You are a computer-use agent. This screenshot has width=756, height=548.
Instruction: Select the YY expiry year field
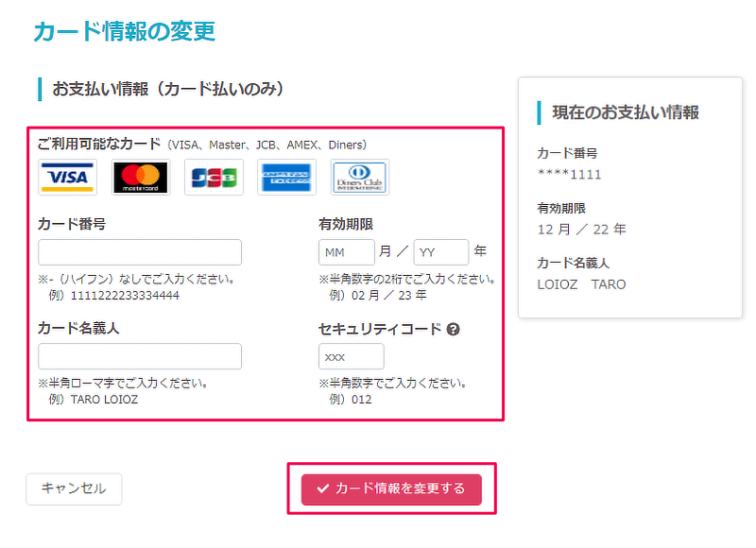441,252
